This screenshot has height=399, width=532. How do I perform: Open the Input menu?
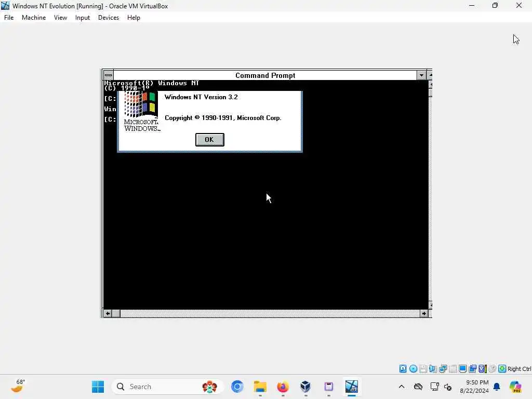[83, 18]
